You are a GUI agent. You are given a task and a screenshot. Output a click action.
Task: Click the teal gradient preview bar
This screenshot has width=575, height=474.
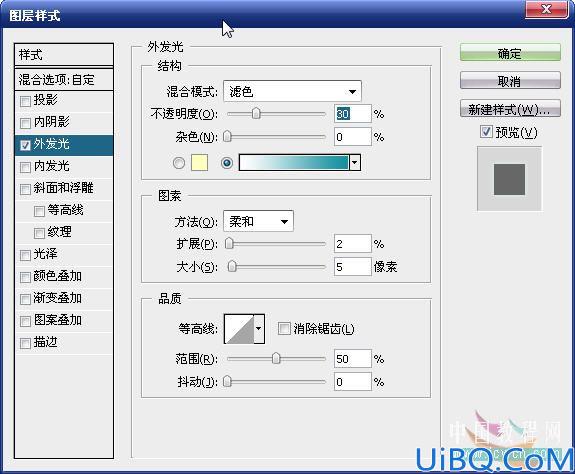coord(294,162)
